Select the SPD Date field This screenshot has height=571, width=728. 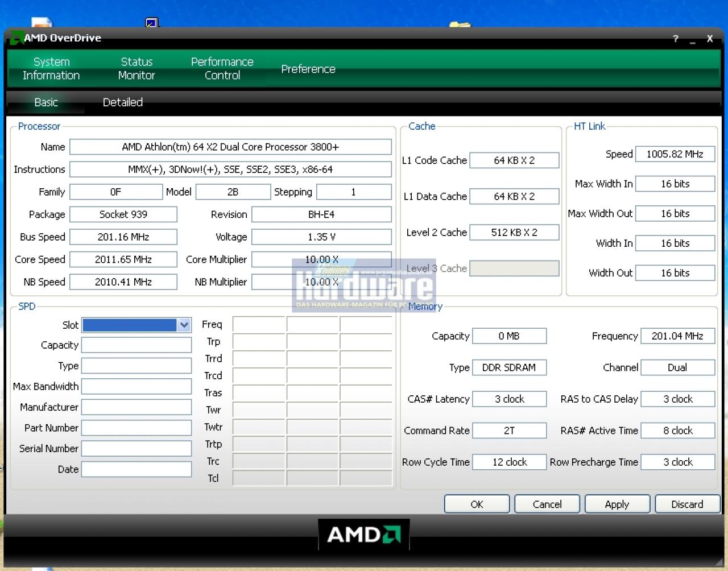(136, 469)
